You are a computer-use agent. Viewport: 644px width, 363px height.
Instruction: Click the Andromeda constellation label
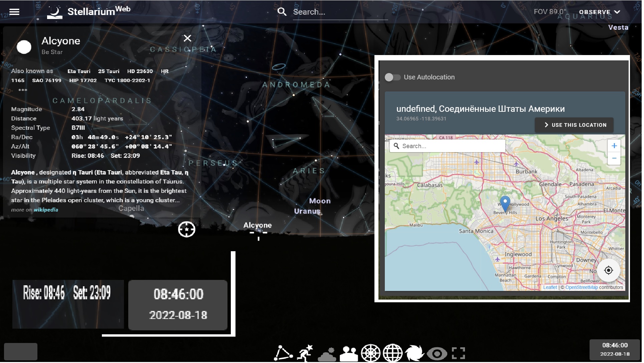pos(296,85)
